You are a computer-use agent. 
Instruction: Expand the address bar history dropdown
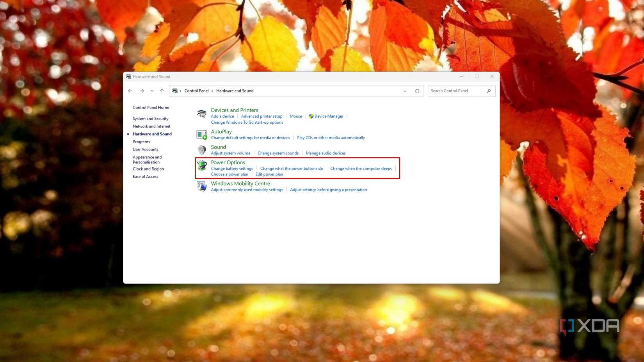click(405, 91)
